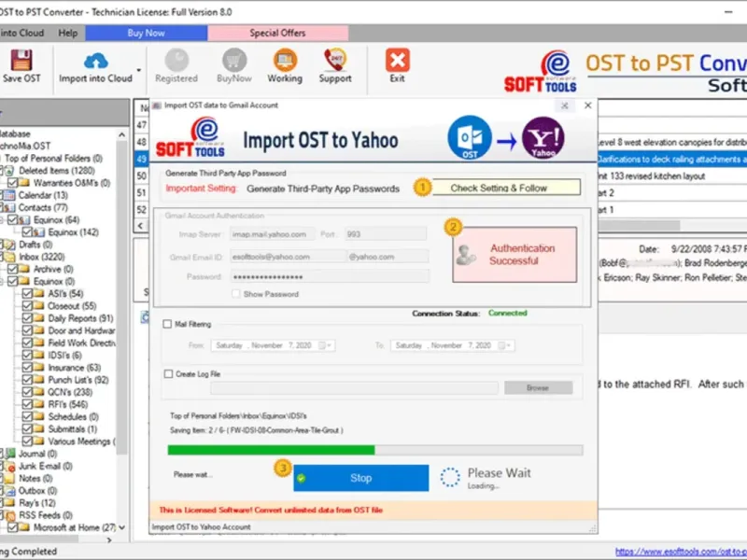Select the Microsoft at Home (27) folder

pos(75,527)
